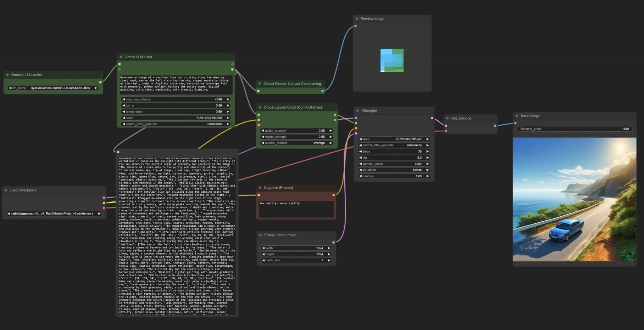Increase steps with right arrow

pos(428,151)
